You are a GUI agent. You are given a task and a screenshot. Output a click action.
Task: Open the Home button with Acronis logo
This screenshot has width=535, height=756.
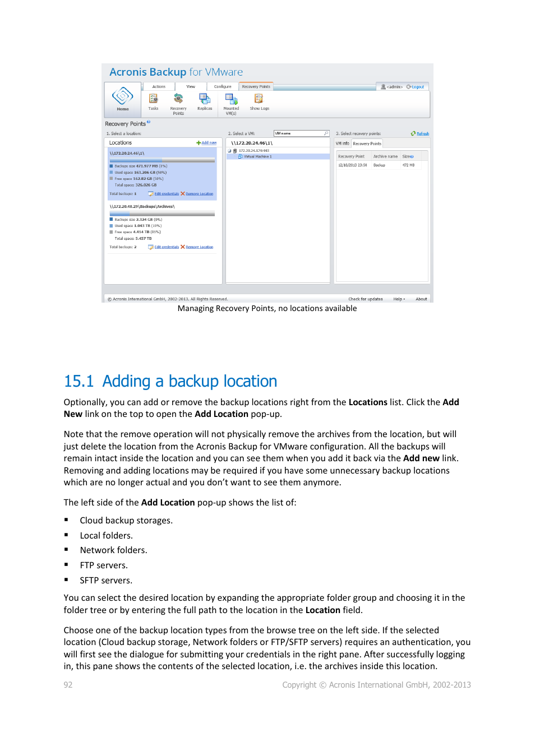point(123,100)
